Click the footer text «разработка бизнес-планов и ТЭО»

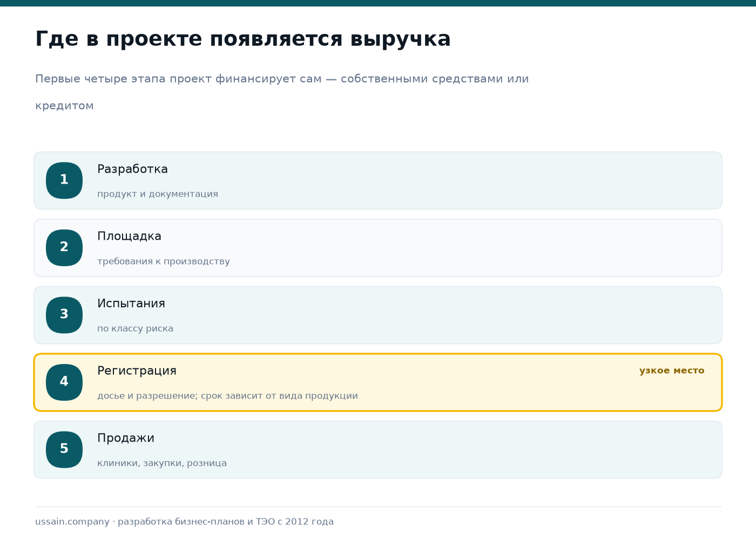point(197,522)
